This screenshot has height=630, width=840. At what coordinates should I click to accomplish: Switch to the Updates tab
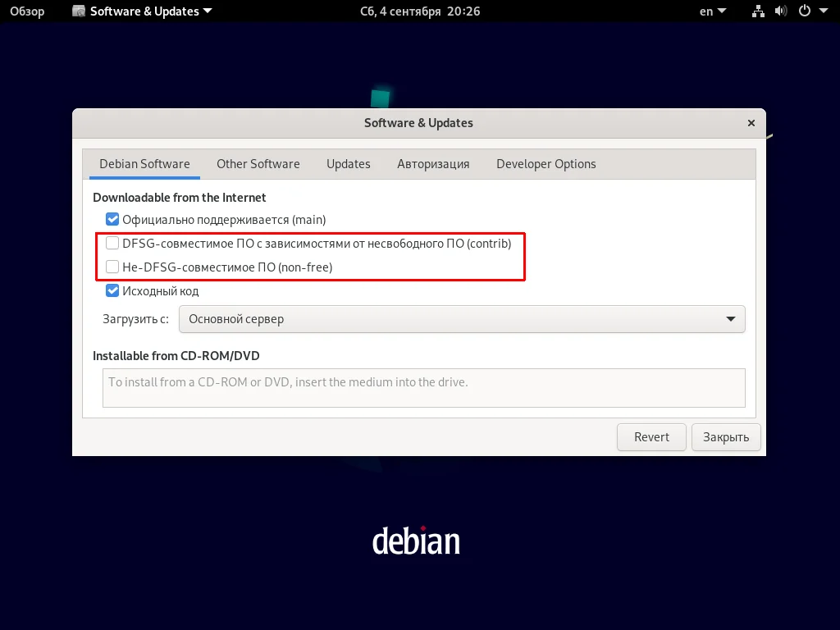348,163
